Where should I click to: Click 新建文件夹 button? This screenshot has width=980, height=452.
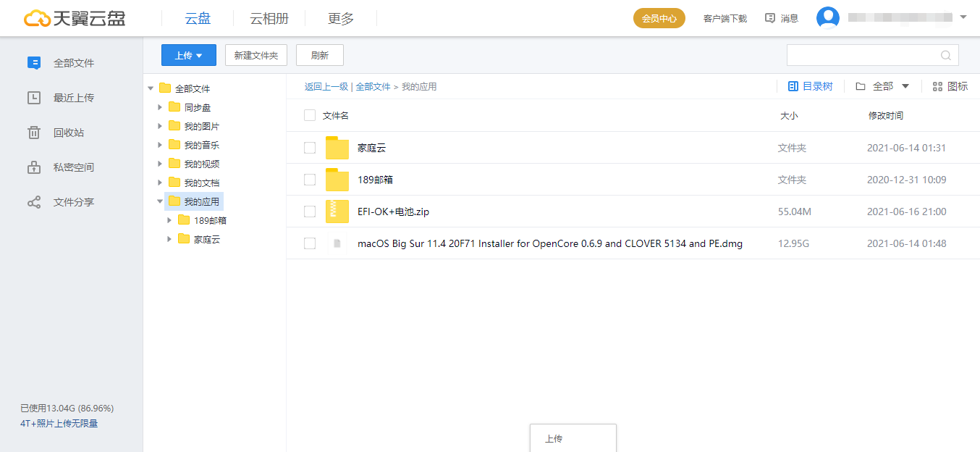(x=256, y=55)
